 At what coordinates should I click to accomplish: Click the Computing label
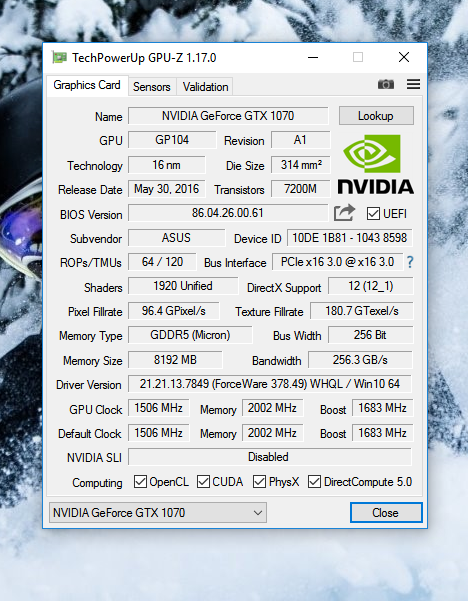[x=97, y=483]
